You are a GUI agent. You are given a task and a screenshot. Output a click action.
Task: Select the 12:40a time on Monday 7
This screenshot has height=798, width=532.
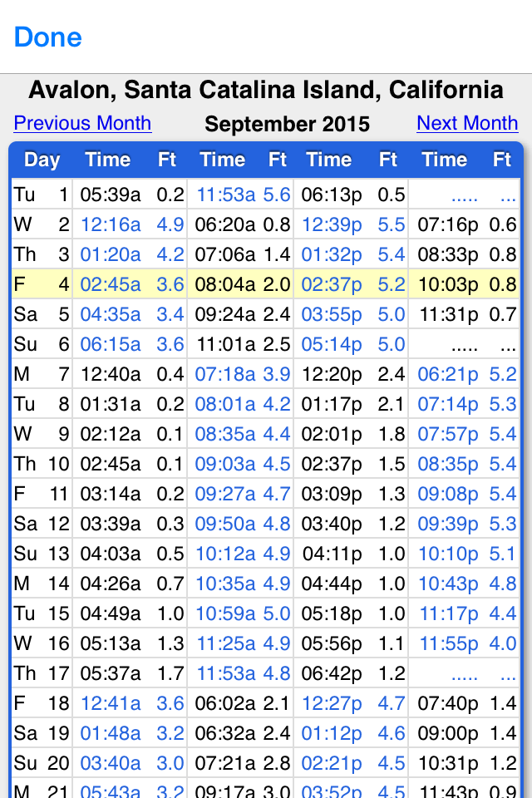pos(111,374)
